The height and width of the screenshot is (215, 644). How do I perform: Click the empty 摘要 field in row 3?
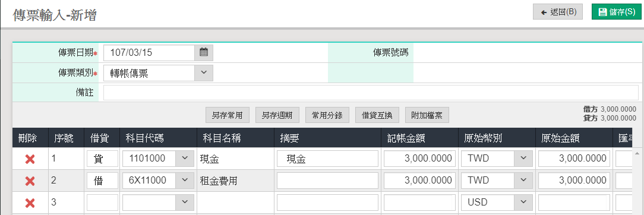coord(327,203)
